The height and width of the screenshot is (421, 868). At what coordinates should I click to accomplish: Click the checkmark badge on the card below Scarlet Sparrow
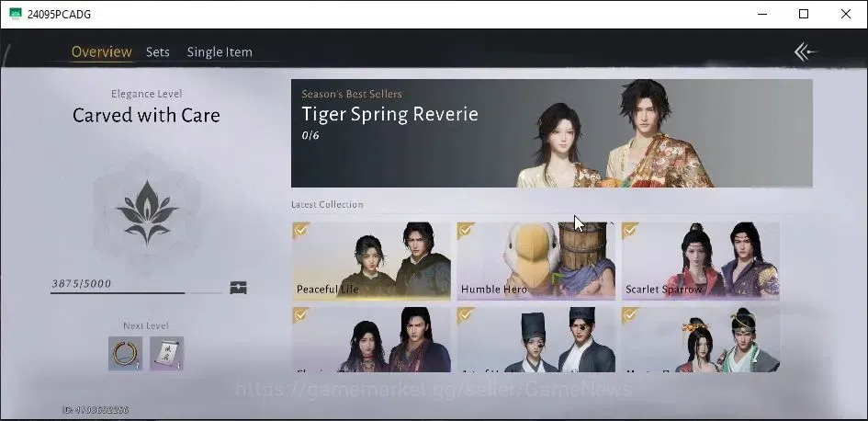tap(630, 314)
